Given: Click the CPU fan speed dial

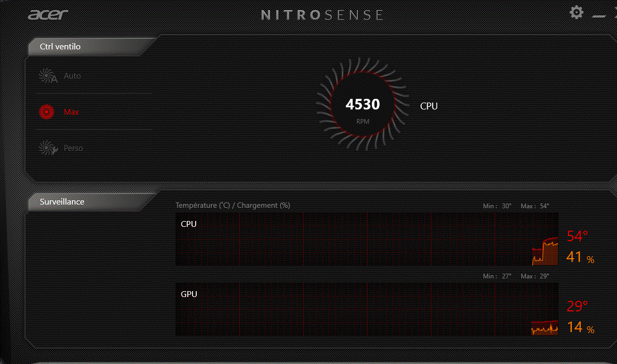Looking at the screenshot, I should (362, 105).
